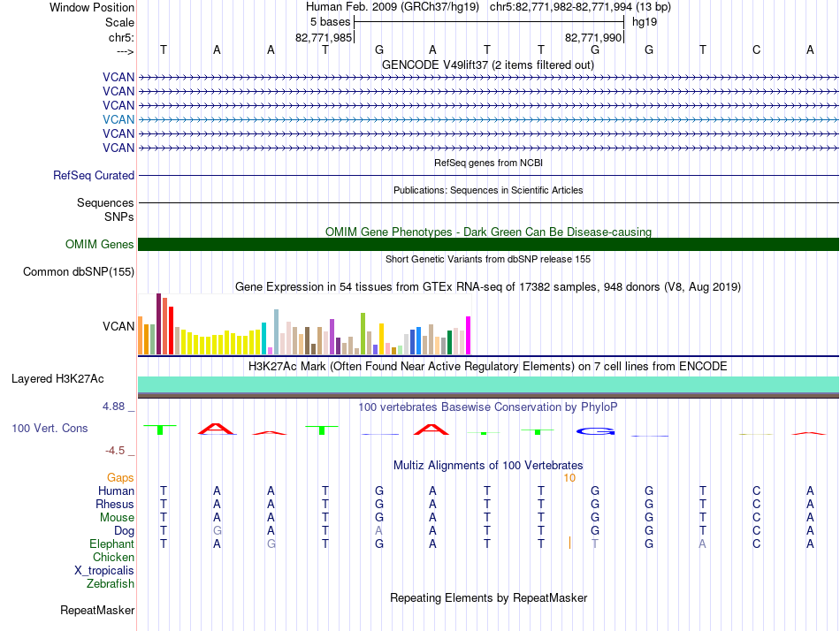
Task: Click the light-blue highlighted VCAN transcript label
Action: (118, 119)
